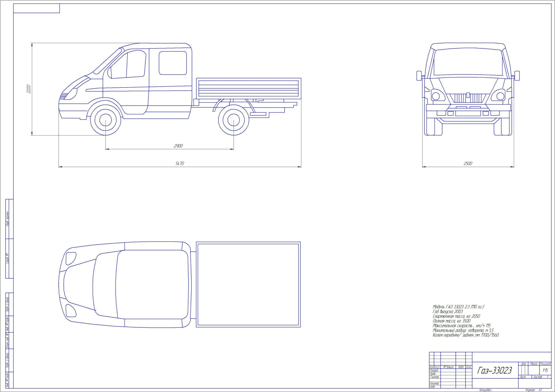Click the 2200 height dimension text
The height and width of the screenshot is (392, 555).
point(29,89)
